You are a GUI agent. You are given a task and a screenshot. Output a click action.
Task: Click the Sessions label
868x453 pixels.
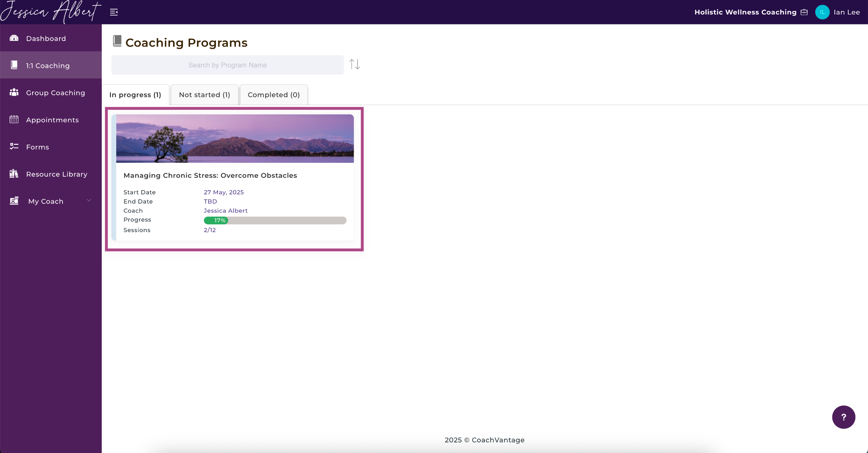[x=137, y=230]
